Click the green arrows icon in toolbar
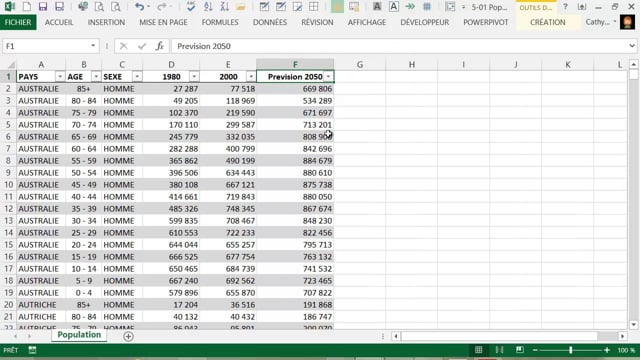 tap(410, 7)
